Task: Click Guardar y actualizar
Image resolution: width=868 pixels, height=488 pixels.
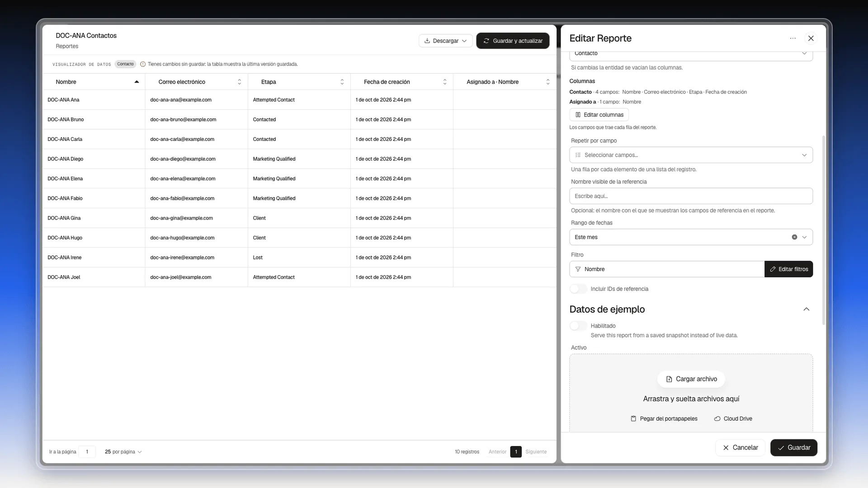Action: 513,41
